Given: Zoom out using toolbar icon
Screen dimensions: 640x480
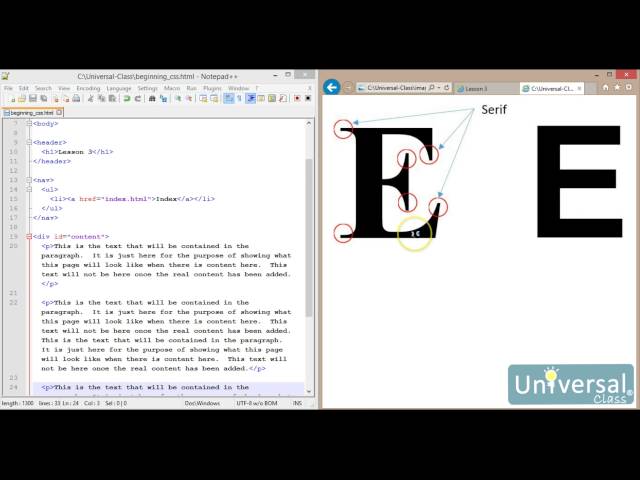Looking at the screenshot, I should coord(189,98).
